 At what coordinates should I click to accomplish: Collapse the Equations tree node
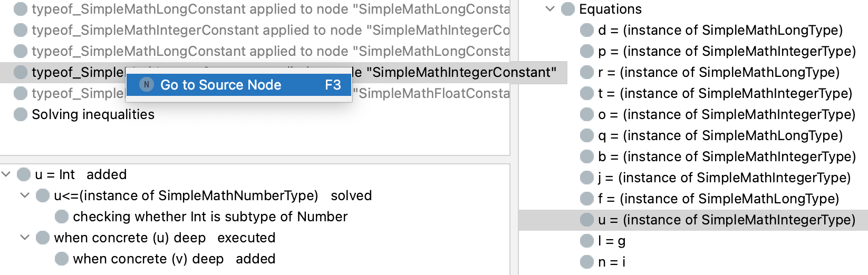(550, 9)
